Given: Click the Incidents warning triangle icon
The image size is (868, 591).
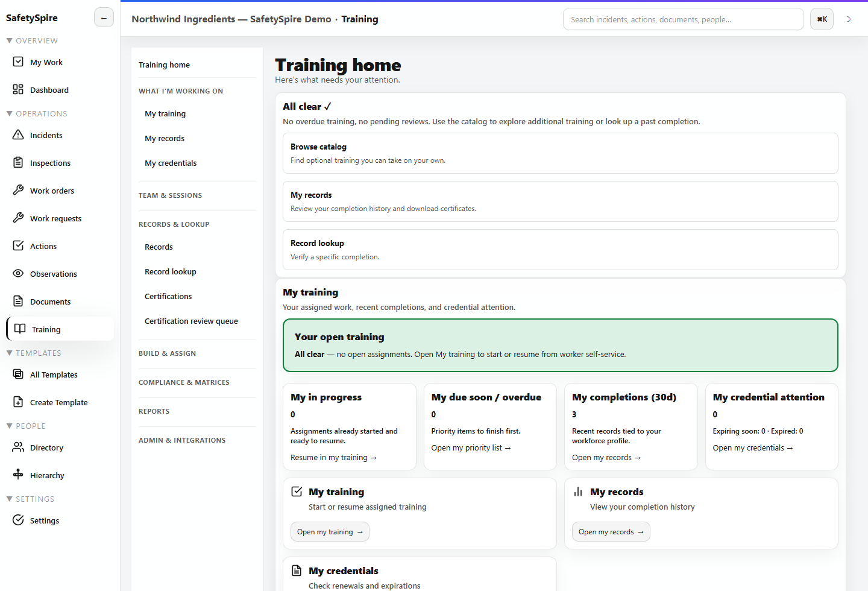Looking at the screenshot, I should (x=18, y=134).
